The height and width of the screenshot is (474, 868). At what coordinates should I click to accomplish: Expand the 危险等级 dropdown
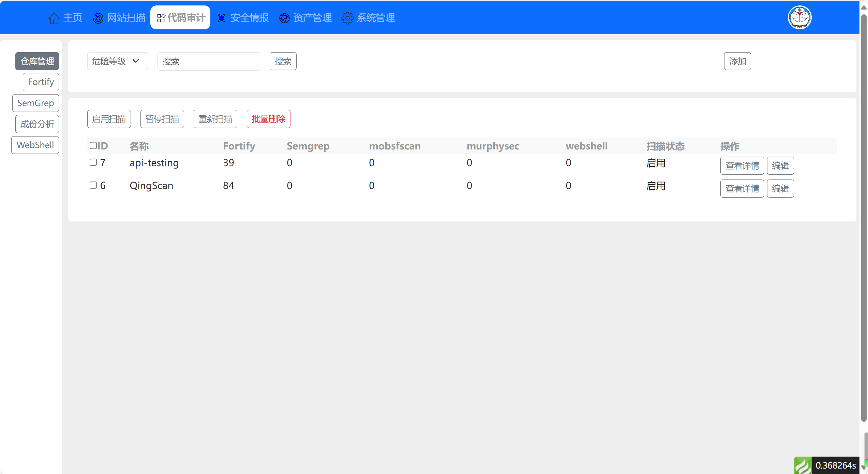[117, 61]
